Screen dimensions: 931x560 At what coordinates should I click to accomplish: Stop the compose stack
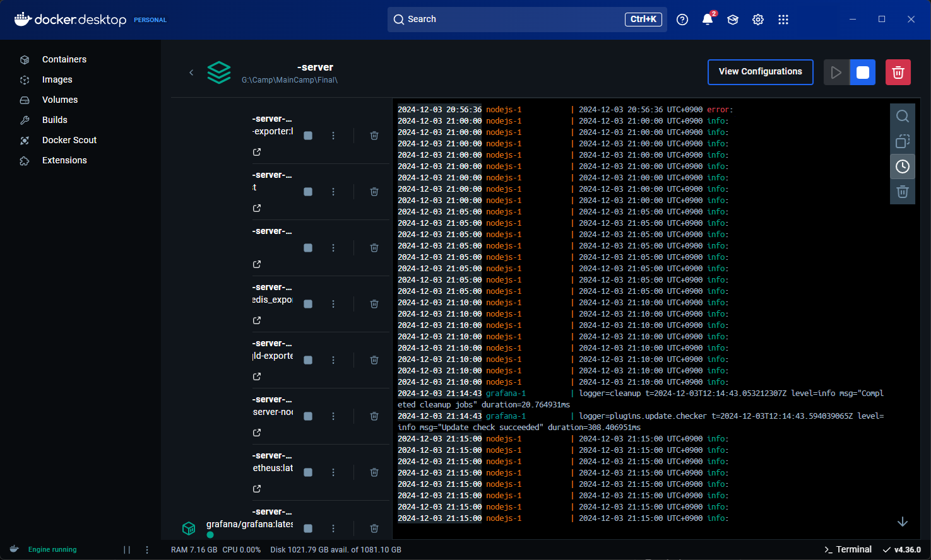(863, 73)
